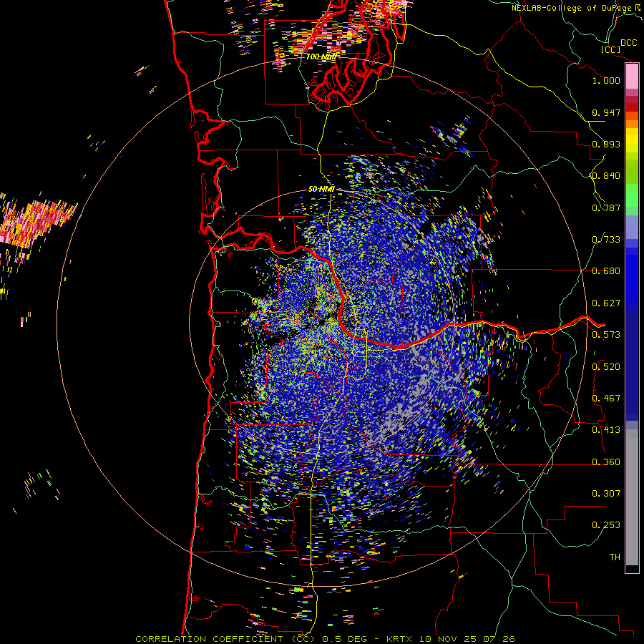Click the 0.947 legend value
This screenshot has width=644, height=644.
606,112
